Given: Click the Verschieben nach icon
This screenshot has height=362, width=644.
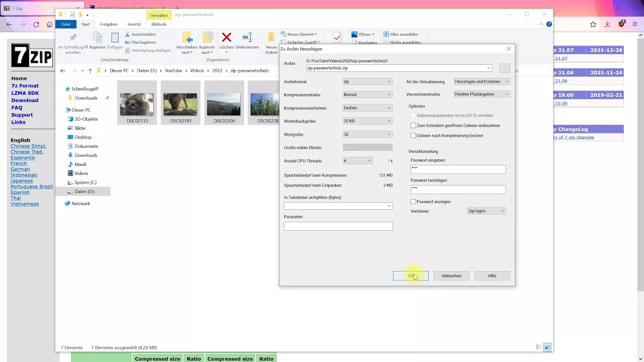Looking at the screenshot, I should (x=187, y=38).
